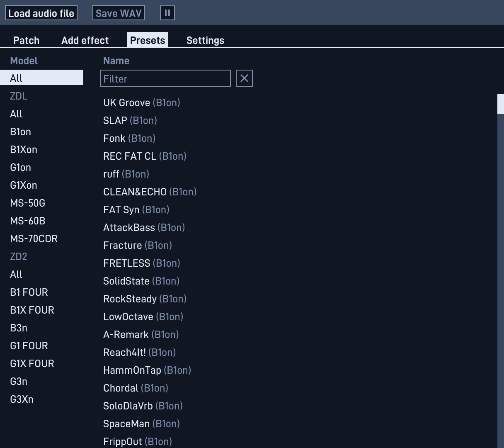Choose G1Xon in model list

click(x=41, y=185)
